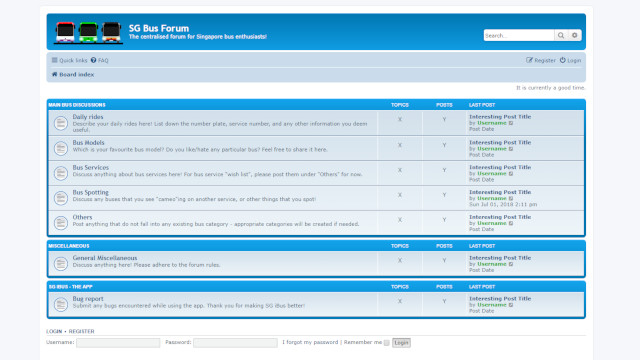View latest post icon in Bug report row
640x360 pixels.
point(511,305)
